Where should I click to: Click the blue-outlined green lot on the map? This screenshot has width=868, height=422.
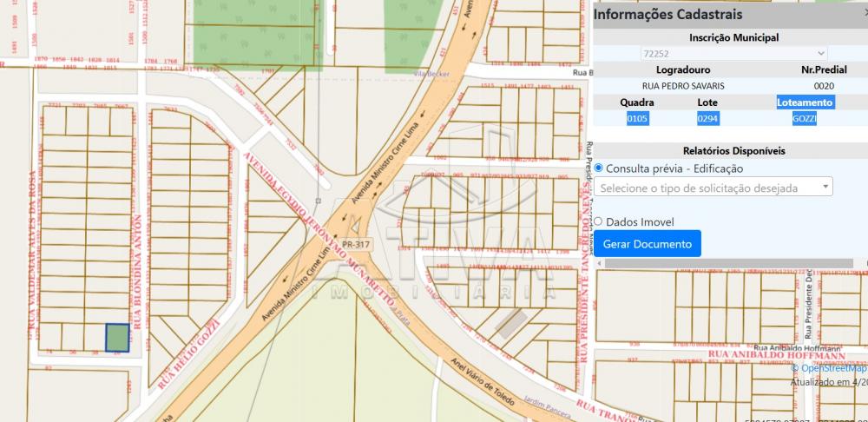pyautogui.click(x=117, y=338)
